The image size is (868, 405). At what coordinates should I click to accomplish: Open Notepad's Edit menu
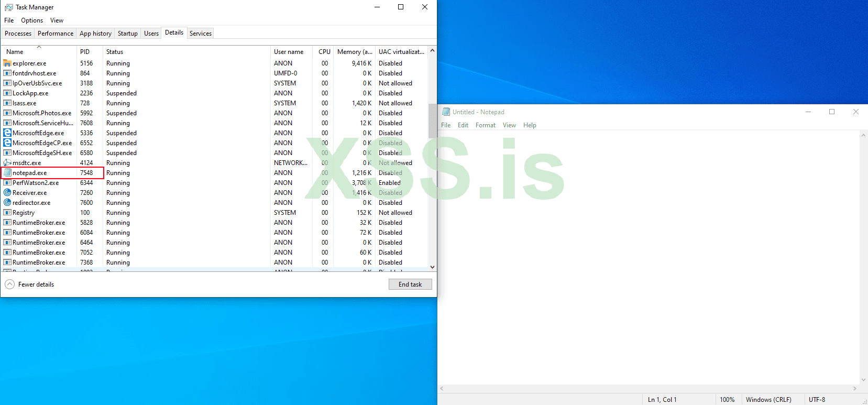463,125
